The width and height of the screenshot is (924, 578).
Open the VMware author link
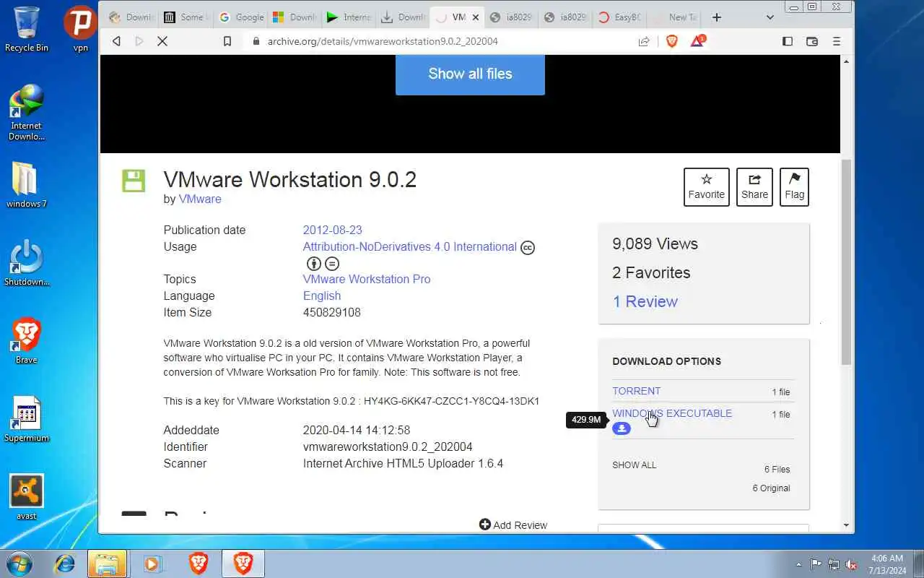tap(200, 199)
